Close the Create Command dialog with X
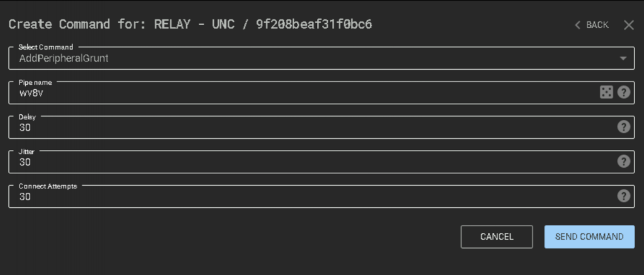Viewport: 644px width, 275px height. (629, 25)
